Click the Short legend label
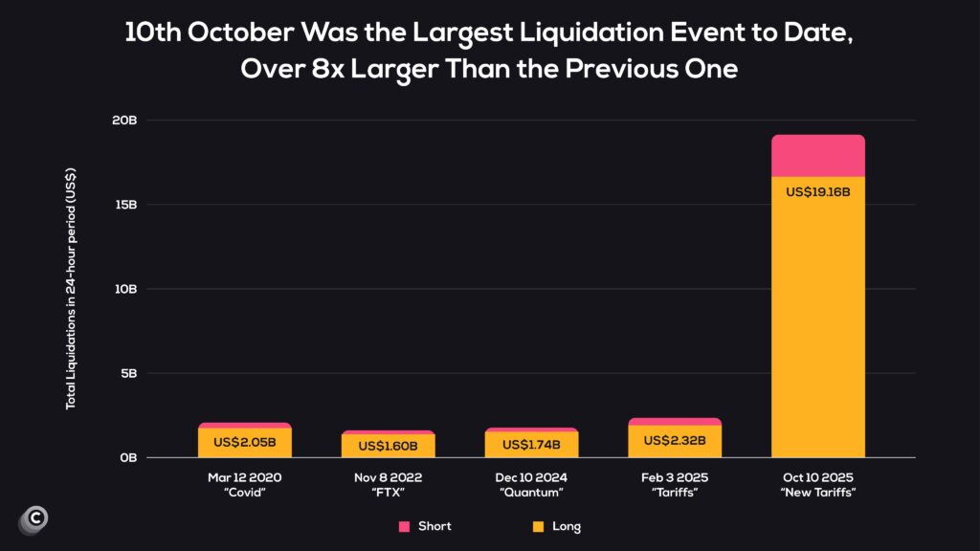Viewport: 980px width, 551px height. coord(434,526)
